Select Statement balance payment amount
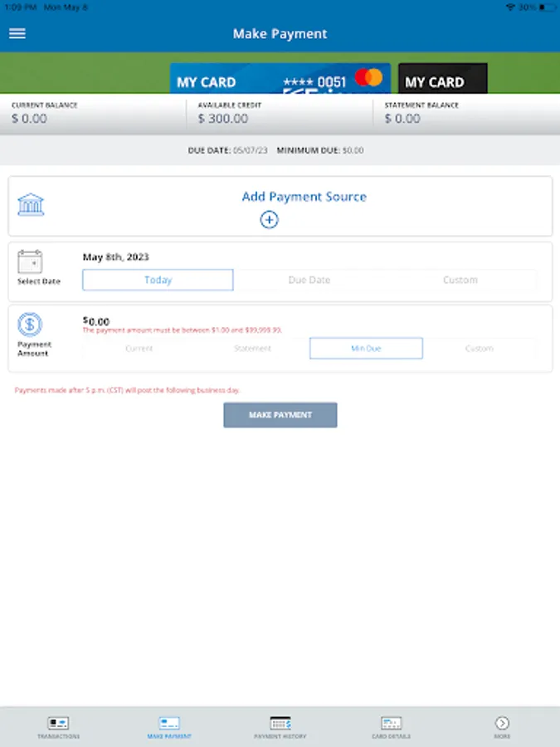 pyautogui.click(x=252, y=349)
